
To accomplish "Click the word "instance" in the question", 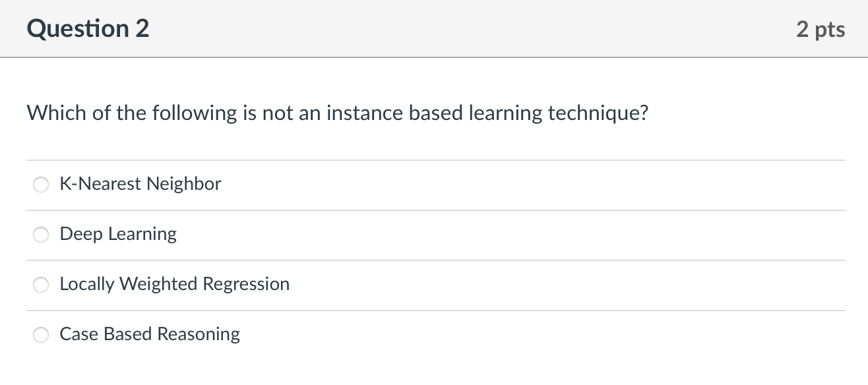I will click(x=365, y=113).
